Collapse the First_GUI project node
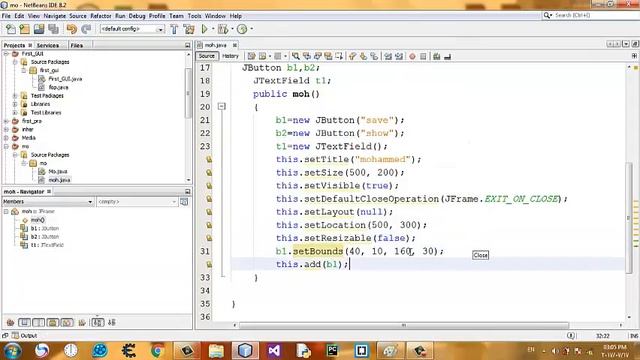Image resolution: width=640 pixels, height=360 pixels. [6, 53]
